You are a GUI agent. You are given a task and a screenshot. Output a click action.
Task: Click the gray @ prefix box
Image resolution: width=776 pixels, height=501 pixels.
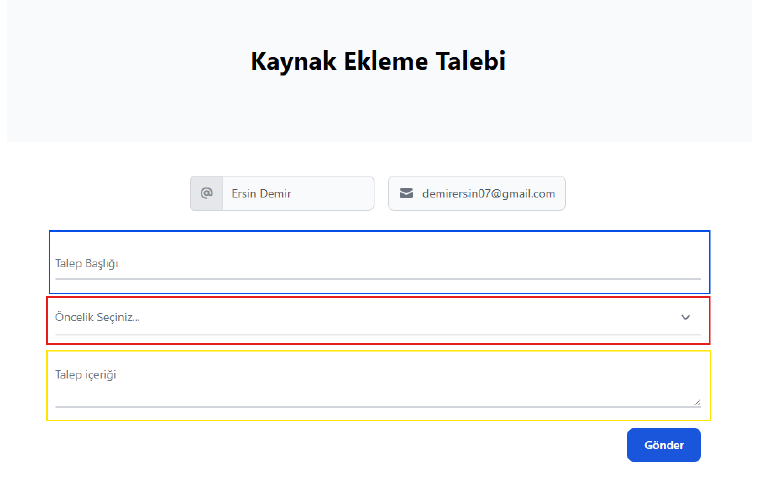206,194
